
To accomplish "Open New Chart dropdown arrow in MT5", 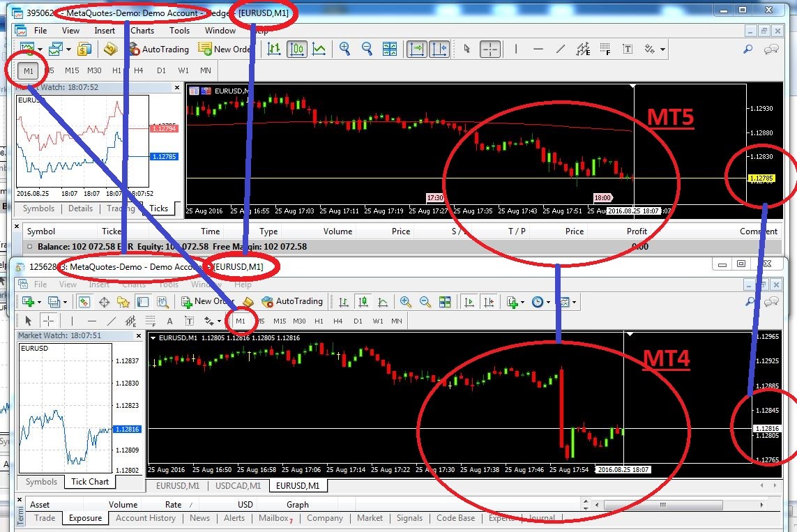I will 40,50.
